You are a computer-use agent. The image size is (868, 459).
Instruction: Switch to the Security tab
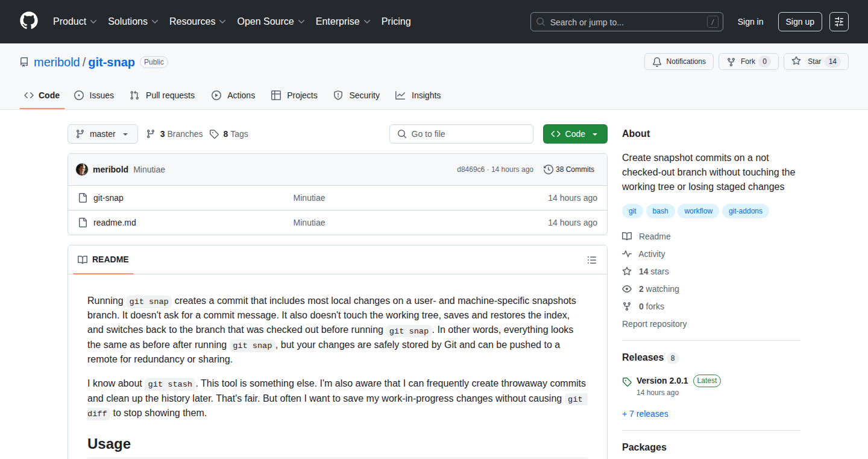(x=356, y=95)
